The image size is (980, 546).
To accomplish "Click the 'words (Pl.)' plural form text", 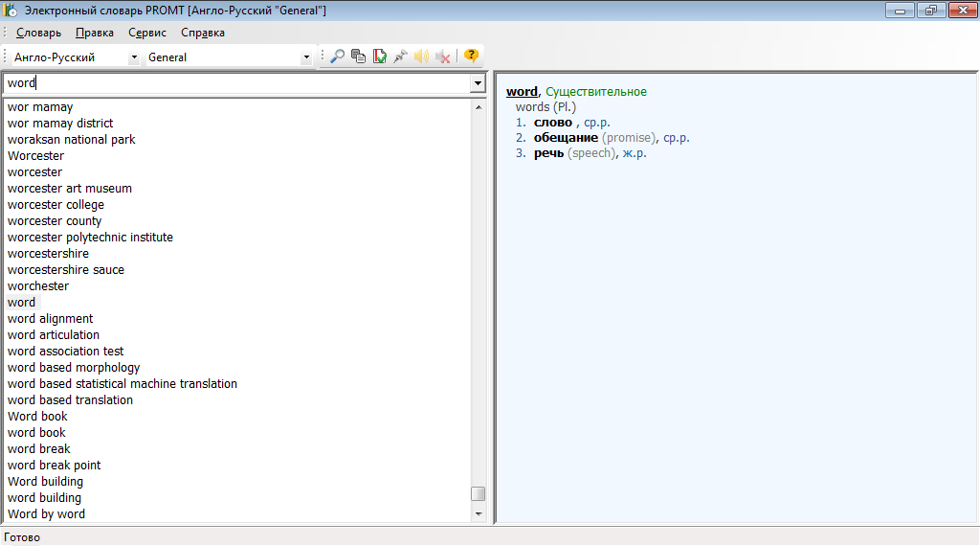I will (546, 107).
